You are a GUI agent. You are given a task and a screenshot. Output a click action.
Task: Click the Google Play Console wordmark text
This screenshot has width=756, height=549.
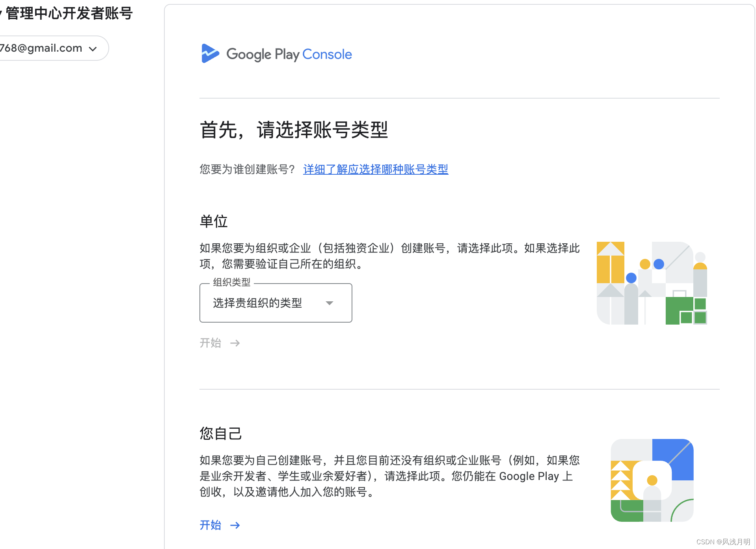[289, 54]
